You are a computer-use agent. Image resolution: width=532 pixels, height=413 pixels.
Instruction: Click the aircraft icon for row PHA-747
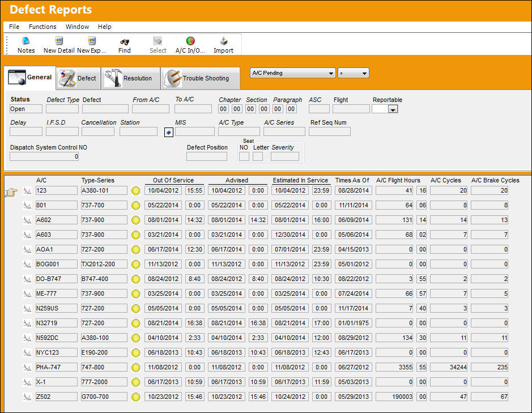pyautogui.click(x=27, y=368)
